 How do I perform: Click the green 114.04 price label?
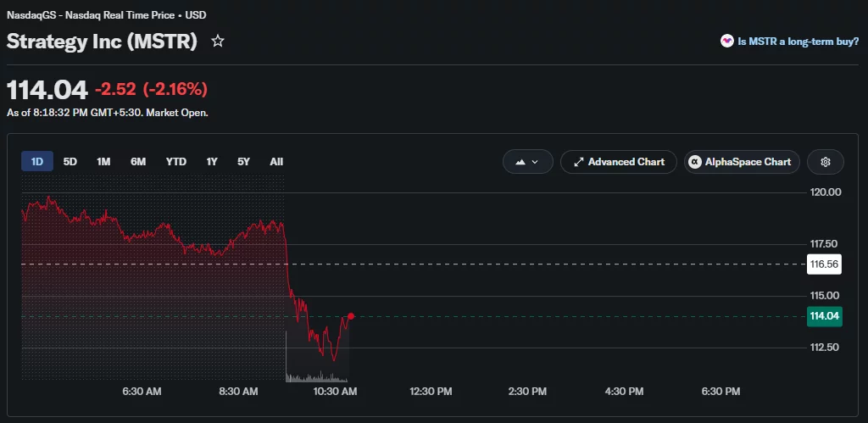pos(824,316)
